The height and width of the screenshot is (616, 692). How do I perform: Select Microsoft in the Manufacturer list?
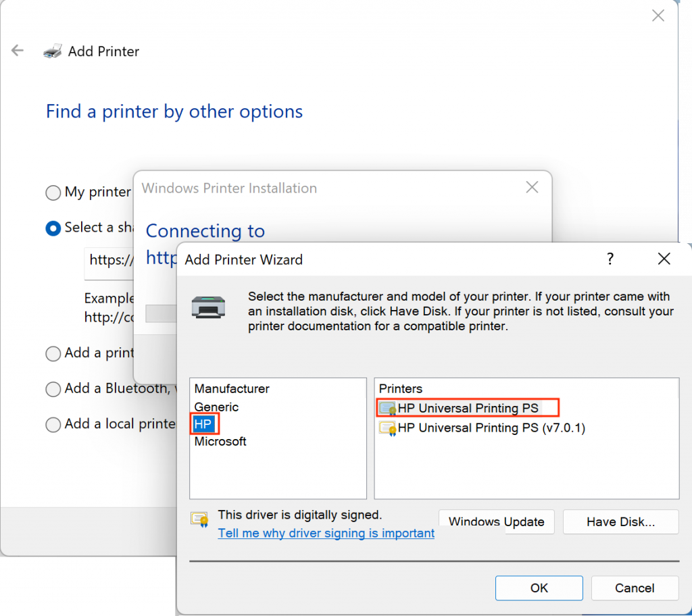tap(220, 442)
